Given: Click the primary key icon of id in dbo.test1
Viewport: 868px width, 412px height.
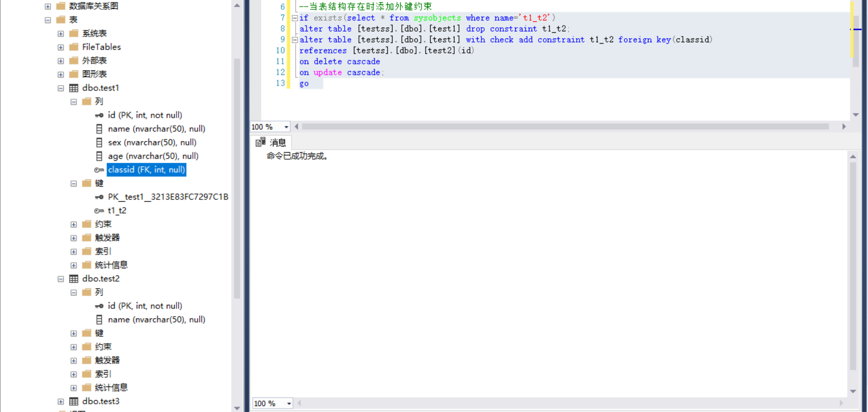Looking at the screenshot, I should point(99,115).
